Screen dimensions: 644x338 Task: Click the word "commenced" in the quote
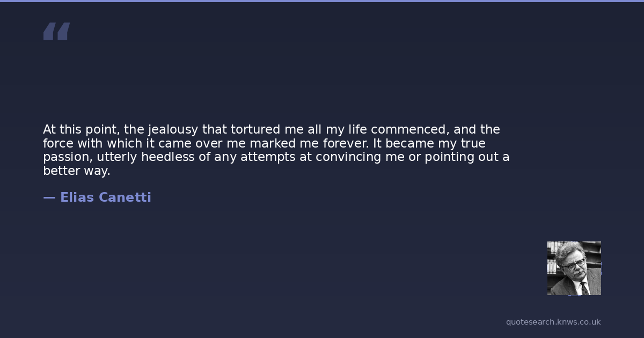click(408, 130)
